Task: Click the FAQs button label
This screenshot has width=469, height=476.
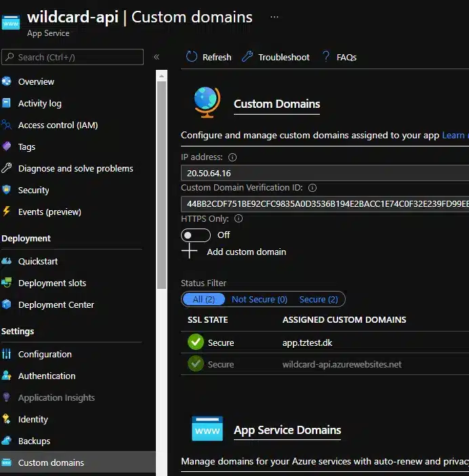Action: [346, 57]
